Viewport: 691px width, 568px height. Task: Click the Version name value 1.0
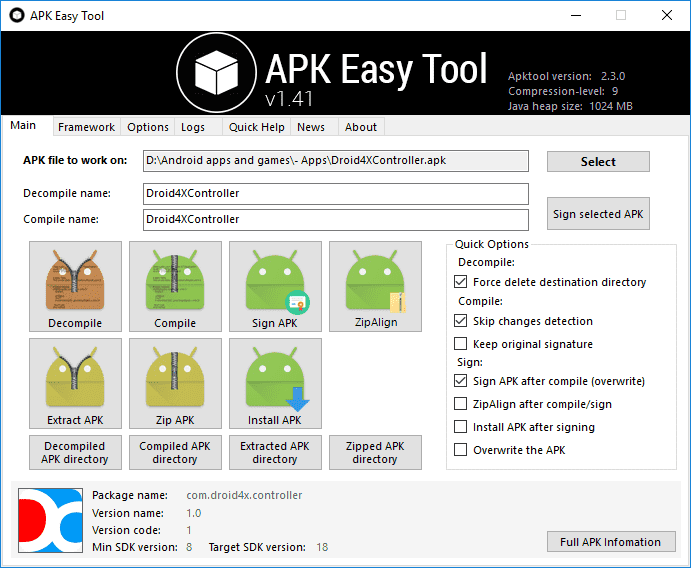pyautogui.click(x=193, y=513)
